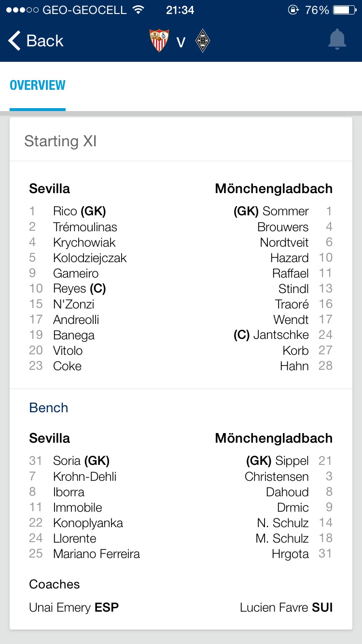Image resolution: width=362 pixels, height=644 pixels.
Task: Tap substitute Hrgota on the bench
Action: click(290, 554)
